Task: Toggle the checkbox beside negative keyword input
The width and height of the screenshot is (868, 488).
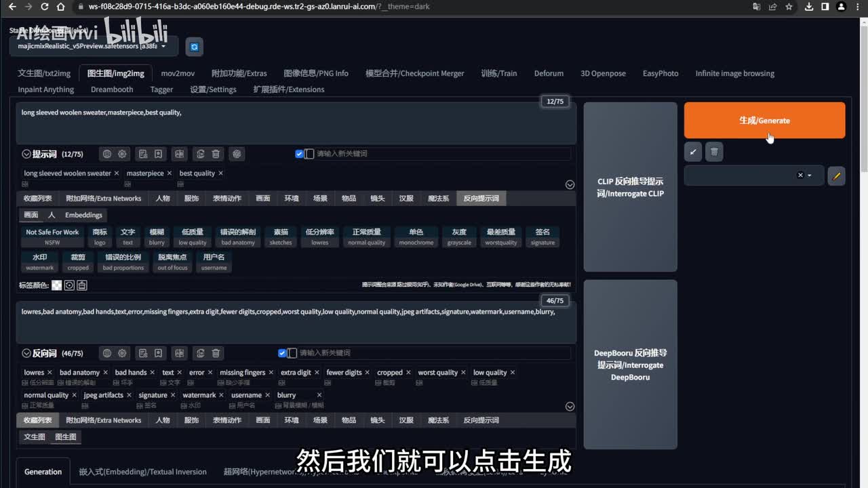Action: pos(282,353)
